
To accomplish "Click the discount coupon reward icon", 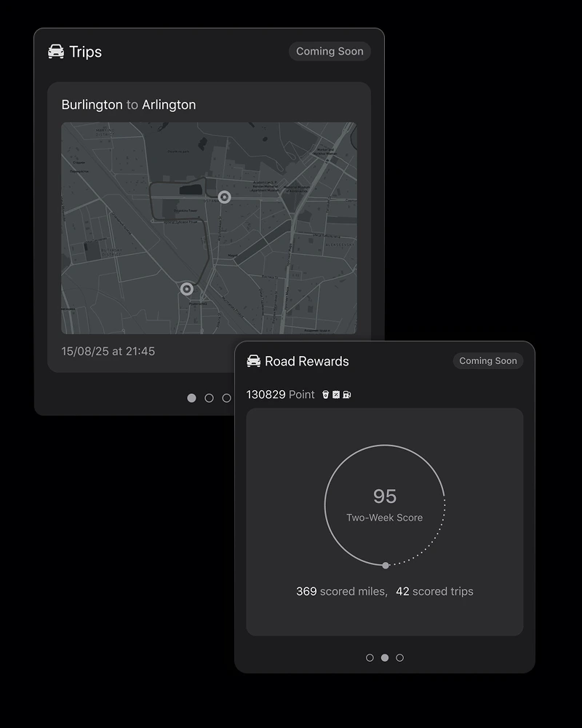I will 335,395.
